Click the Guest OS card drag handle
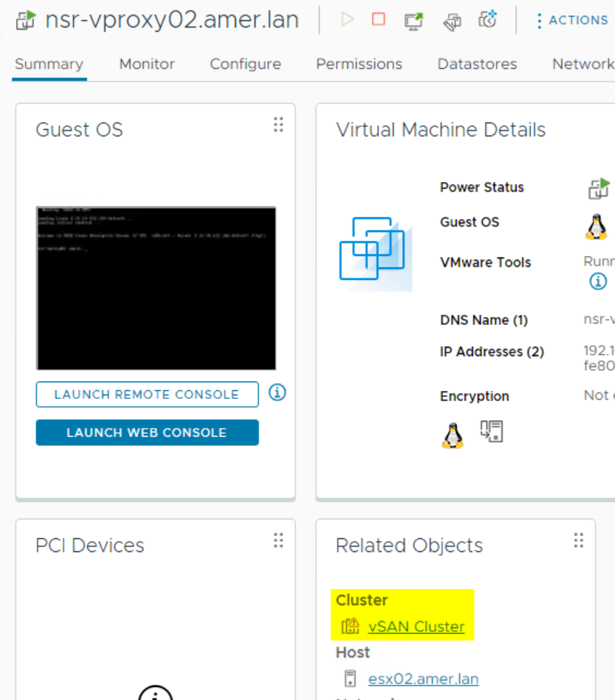This screenshot has width=615, height=700. tap(278, 125)
